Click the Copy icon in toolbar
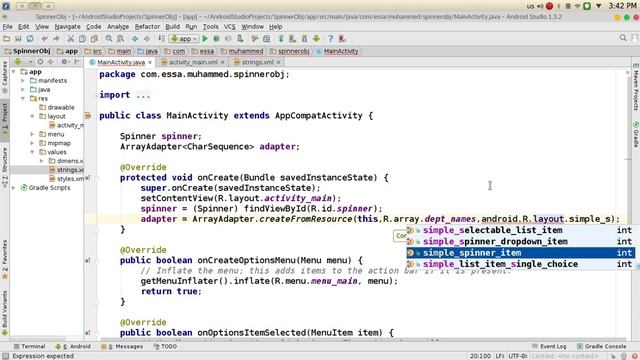 click(x=82, y=39)
